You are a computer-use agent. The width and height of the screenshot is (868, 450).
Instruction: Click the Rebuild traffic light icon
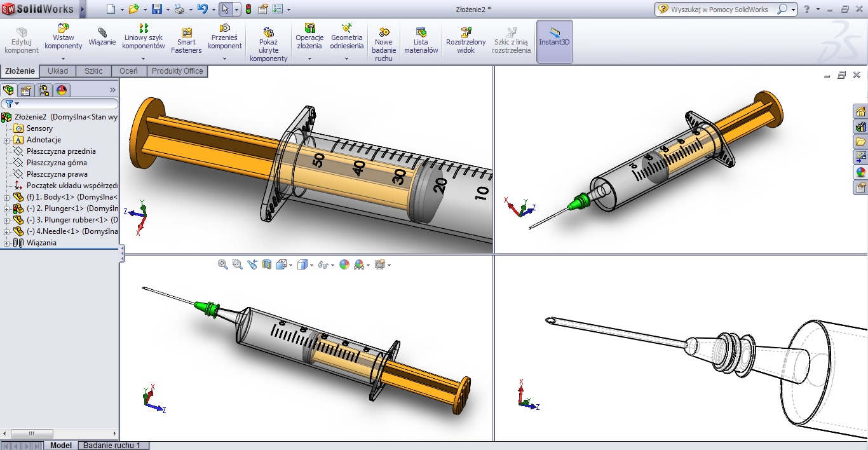click(248, 9)
